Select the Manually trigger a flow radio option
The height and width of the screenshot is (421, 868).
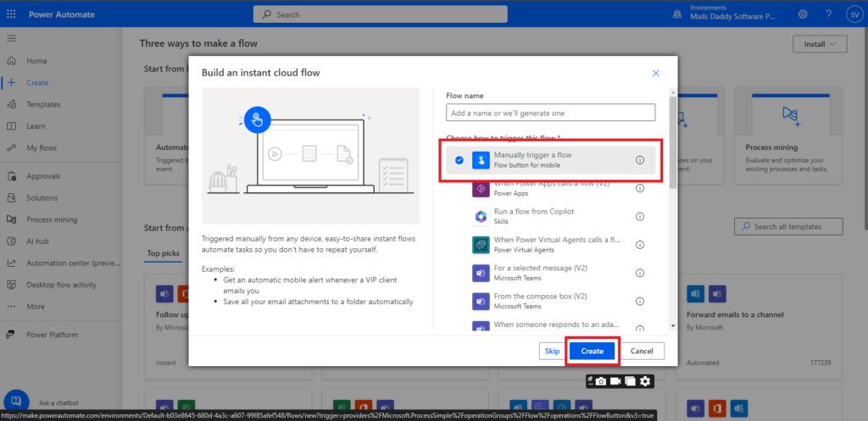tap(459, 160)
